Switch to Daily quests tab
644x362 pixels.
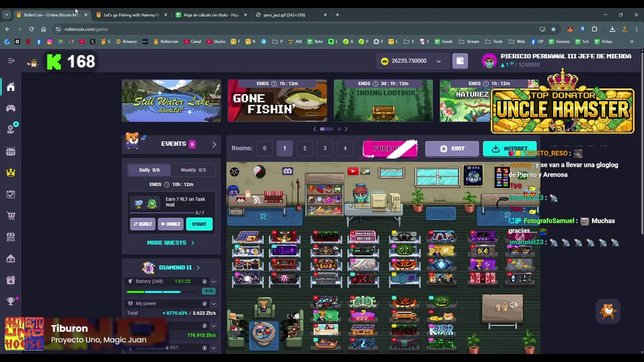(149, 170)
